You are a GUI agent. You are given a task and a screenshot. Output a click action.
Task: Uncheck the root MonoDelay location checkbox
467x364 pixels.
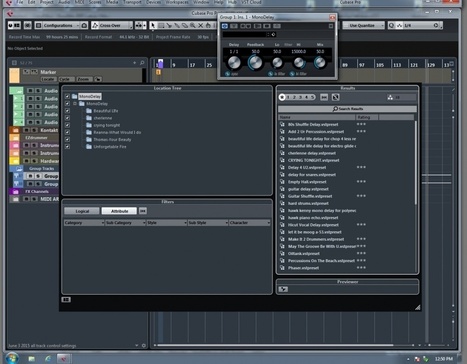(x=67, y=96)
